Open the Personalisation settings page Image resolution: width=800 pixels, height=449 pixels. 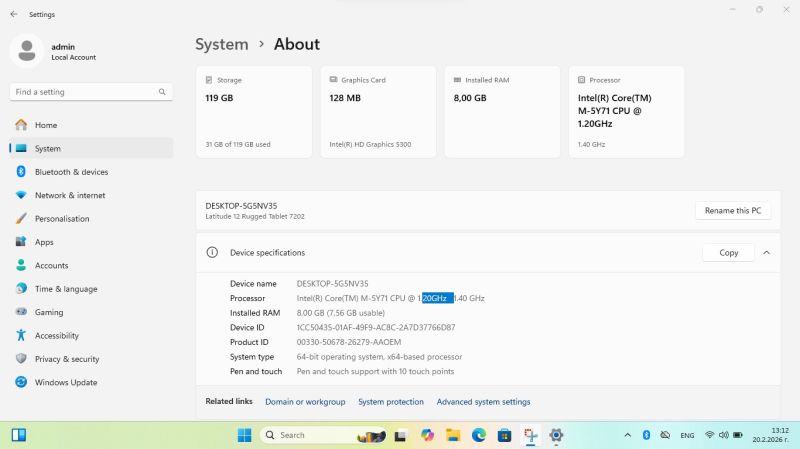click(x=62, y=218)
